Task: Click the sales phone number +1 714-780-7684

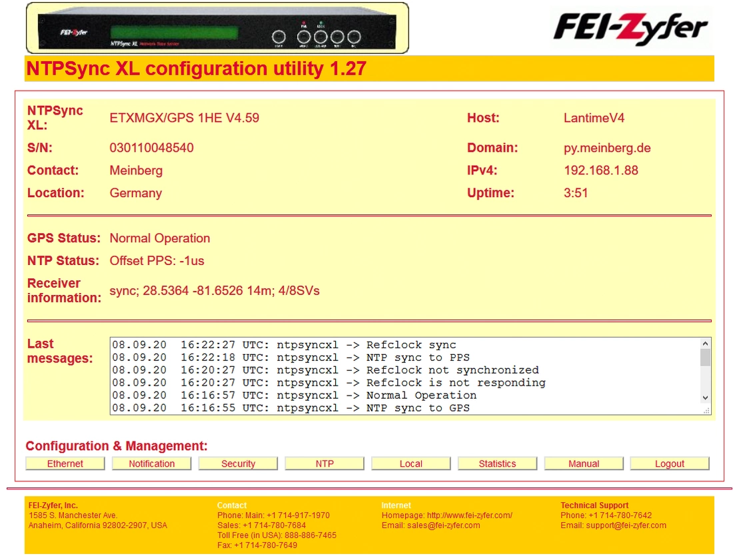Action: (x=274, y=525)
